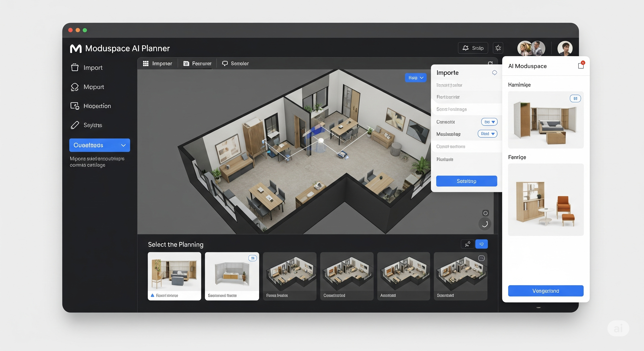Viewport: 644px width, 351px height.
Task: Switch to the Pesnurer tab
Action: coord(197,64)
